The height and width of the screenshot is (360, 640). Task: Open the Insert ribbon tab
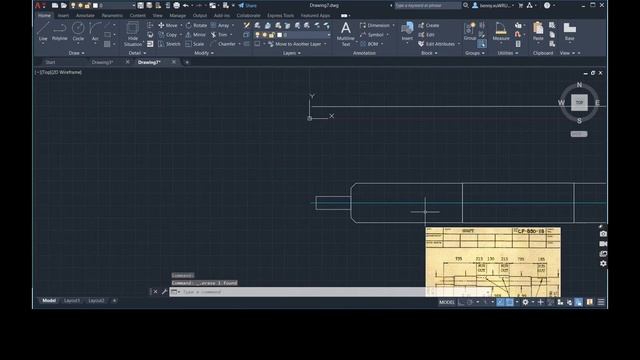tap(63, 16)
